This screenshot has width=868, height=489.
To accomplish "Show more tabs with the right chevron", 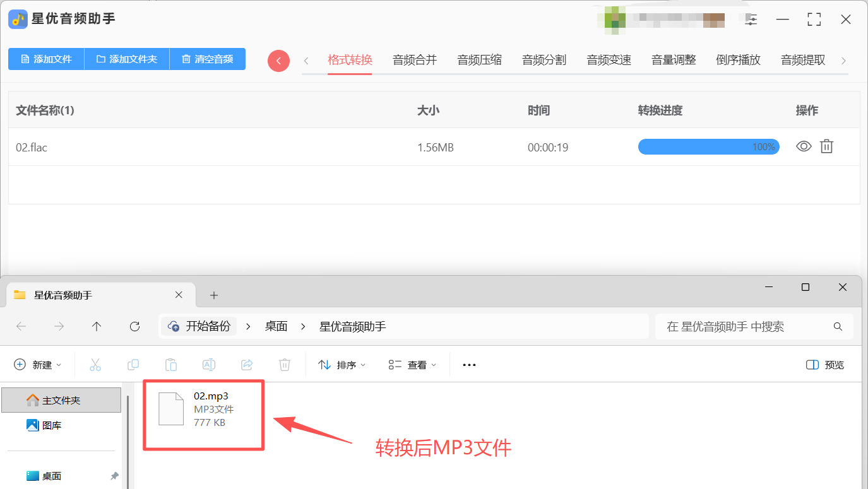I will [x=843, y=61].
